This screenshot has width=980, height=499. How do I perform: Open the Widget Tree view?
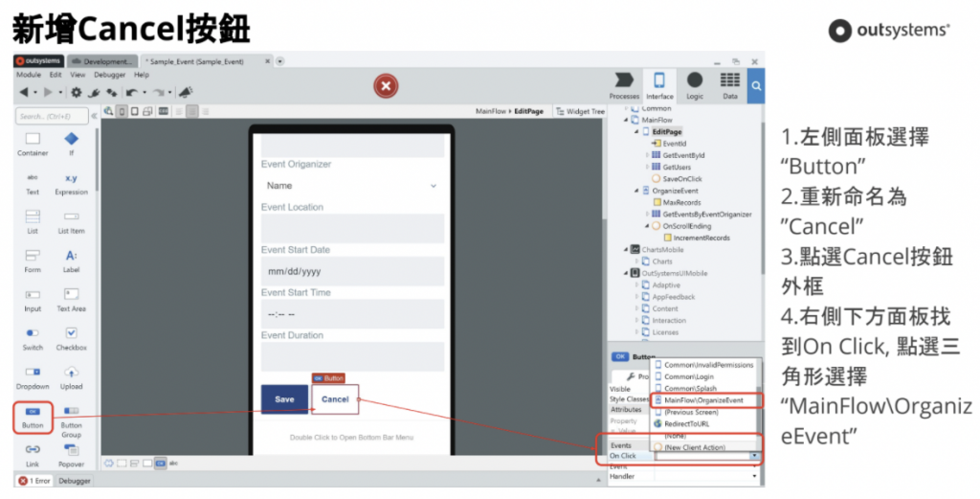pyautogui.click(x=581, y=111)
